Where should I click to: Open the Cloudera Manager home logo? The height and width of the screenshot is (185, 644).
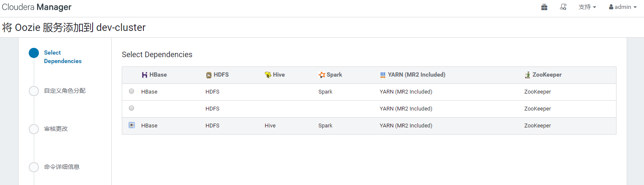pos(37,7)
